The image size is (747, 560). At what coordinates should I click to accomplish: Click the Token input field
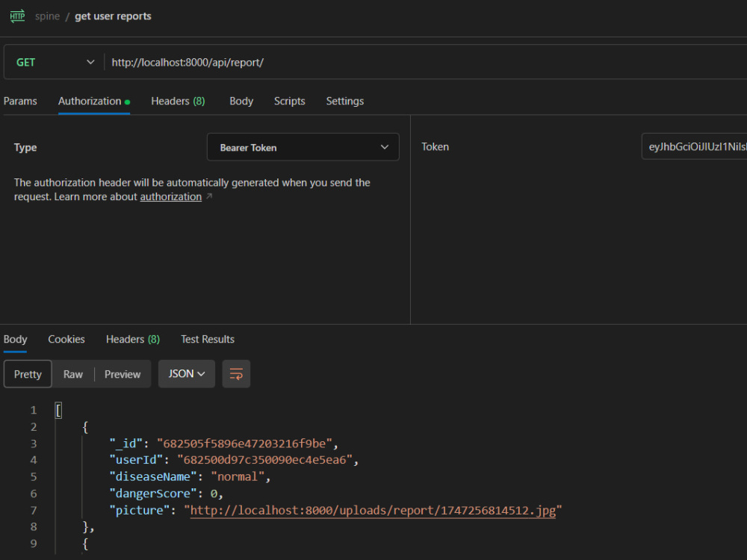point(694,146)
